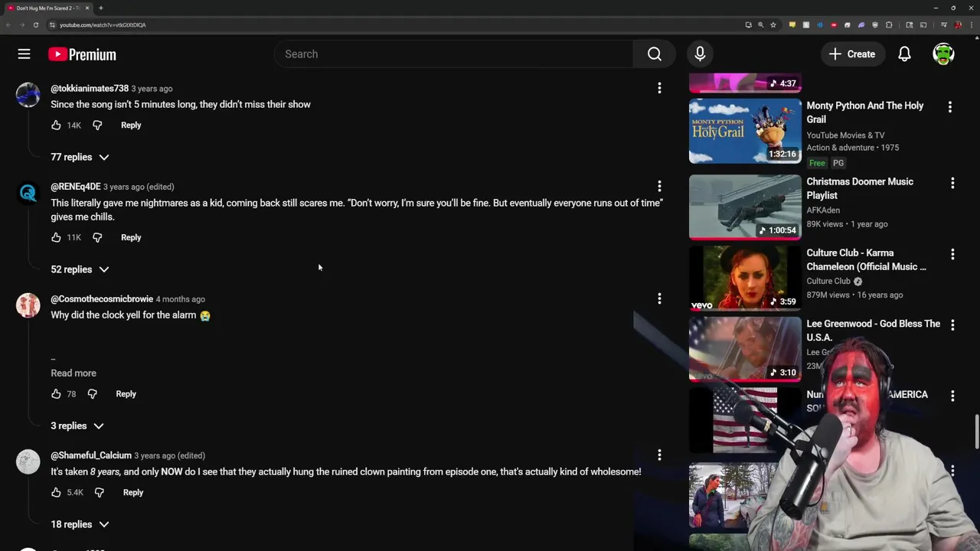Click avatar of @RENEq4DE
Viewport: 980px width, 551px height.
[28, 193]
